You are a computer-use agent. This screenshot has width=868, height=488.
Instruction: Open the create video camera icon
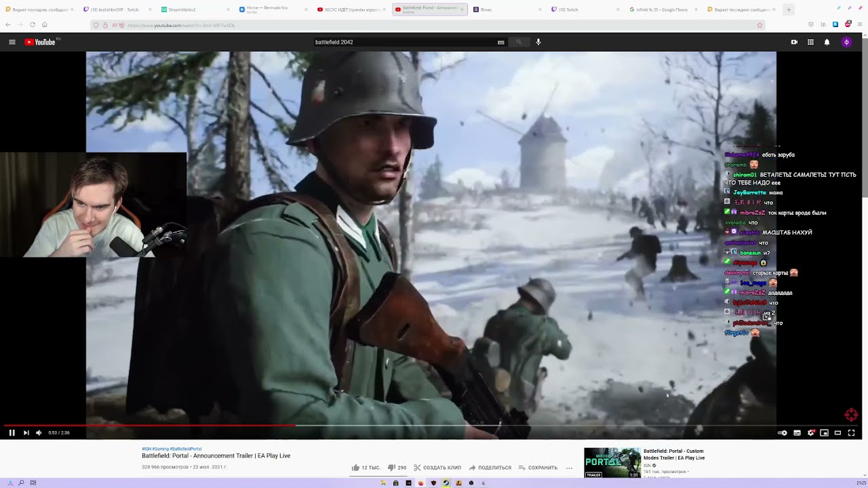coord(794,42)
